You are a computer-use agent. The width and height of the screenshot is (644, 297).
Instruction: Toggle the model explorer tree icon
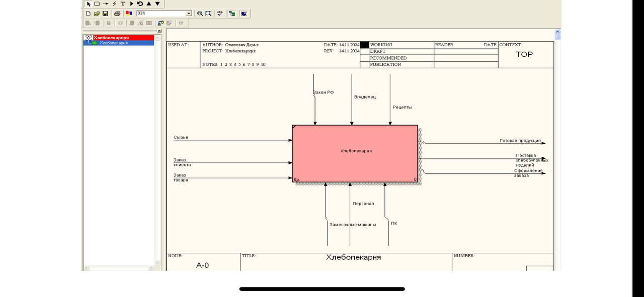click(x=232, y=14)
